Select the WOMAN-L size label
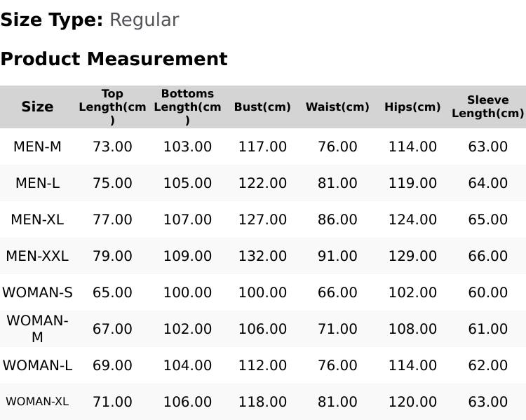526x420 pixels. click(x=37, y=365)
